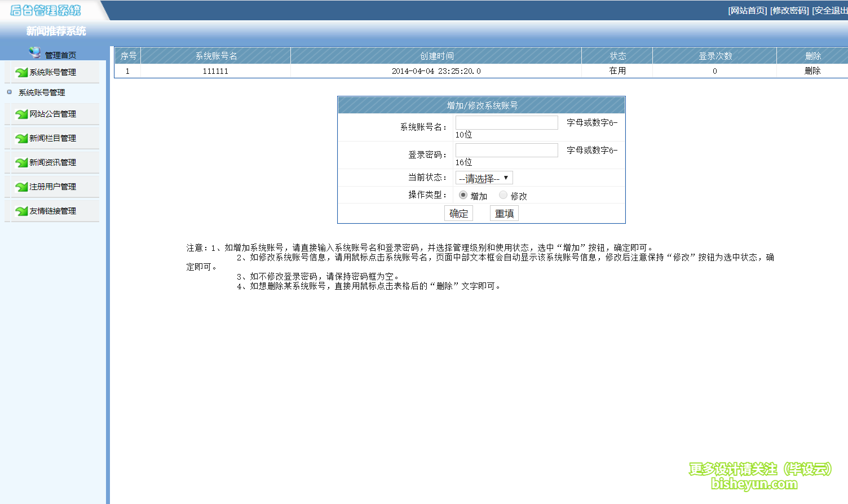Click green arrow icon beside 网站公告管理
Viewport: 848px width, 504px height.
coord(21,114)
